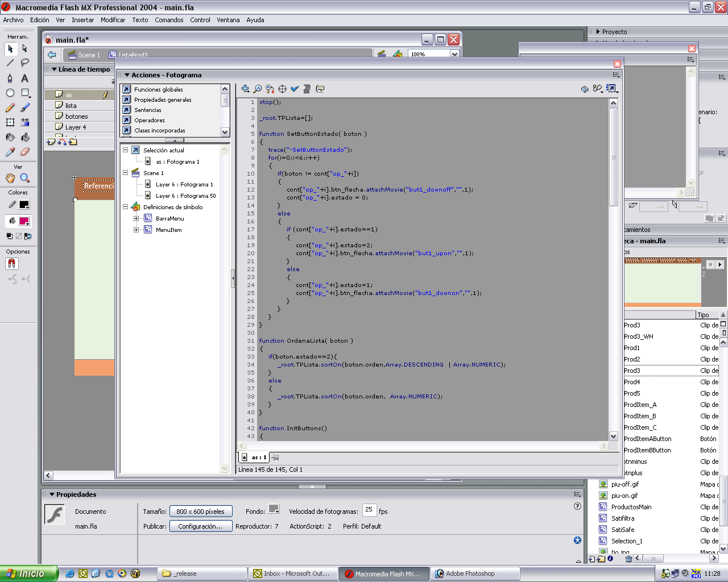Open the Edición menu

pyautogui.click(x=40, y=20)
